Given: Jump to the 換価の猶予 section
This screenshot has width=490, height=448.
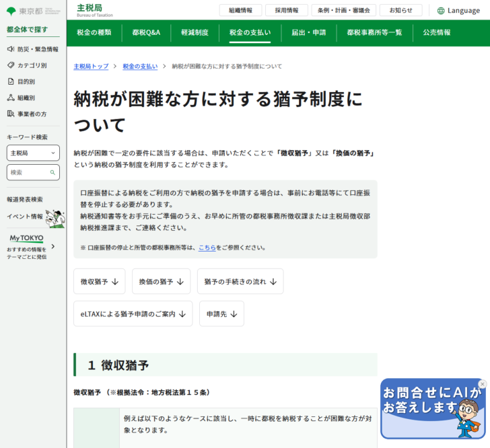Looking at the screenshot, I should coord(162,281).
